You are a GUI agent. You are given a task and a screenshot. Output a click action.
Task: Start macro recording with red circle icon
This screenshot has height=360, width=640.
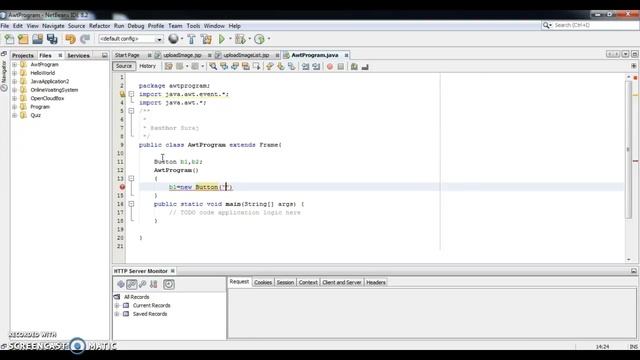click(x=330, y=66)
